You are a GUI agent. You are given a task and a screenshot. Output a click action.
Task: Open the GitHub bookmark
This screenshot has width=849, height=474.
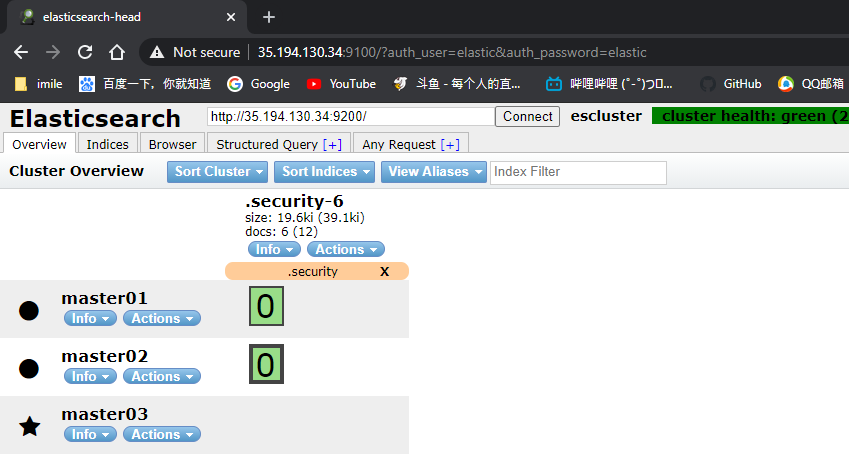pos(730,84)
